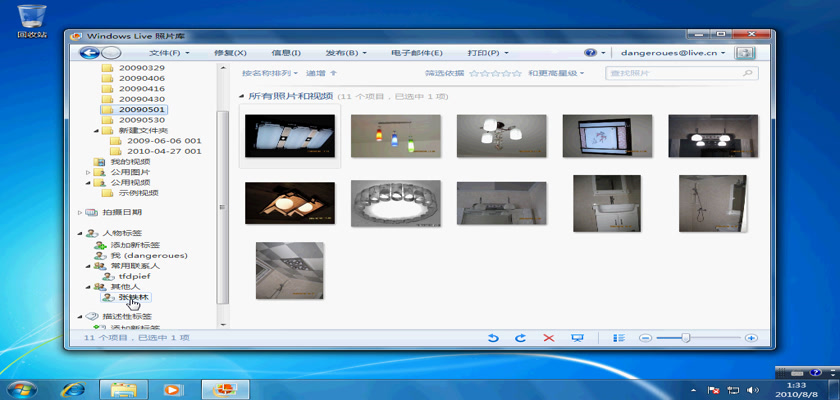840x400 pixels.
Task: Click the thumbnail size zoom slider
Action: coord(685,339)
